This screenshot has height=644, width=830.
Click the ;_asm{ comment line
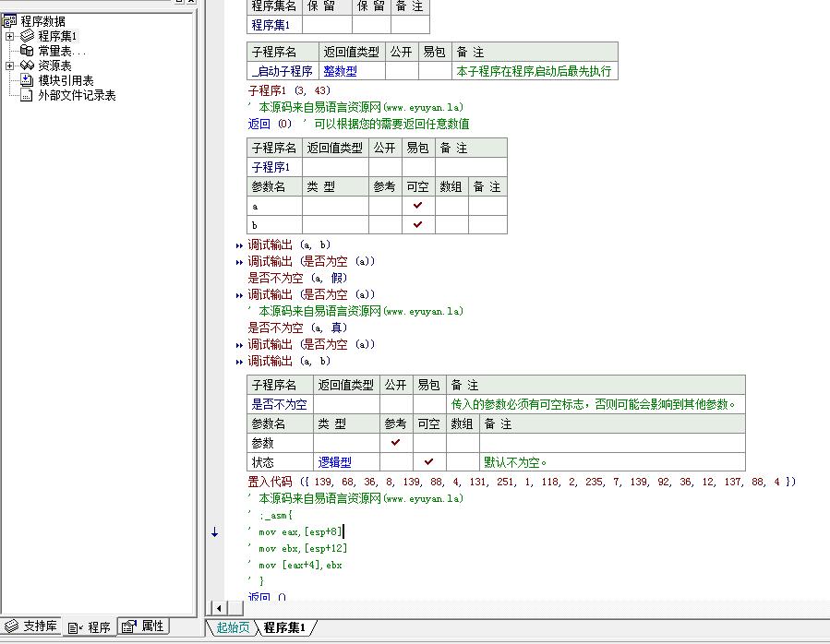tap(271, 515)
